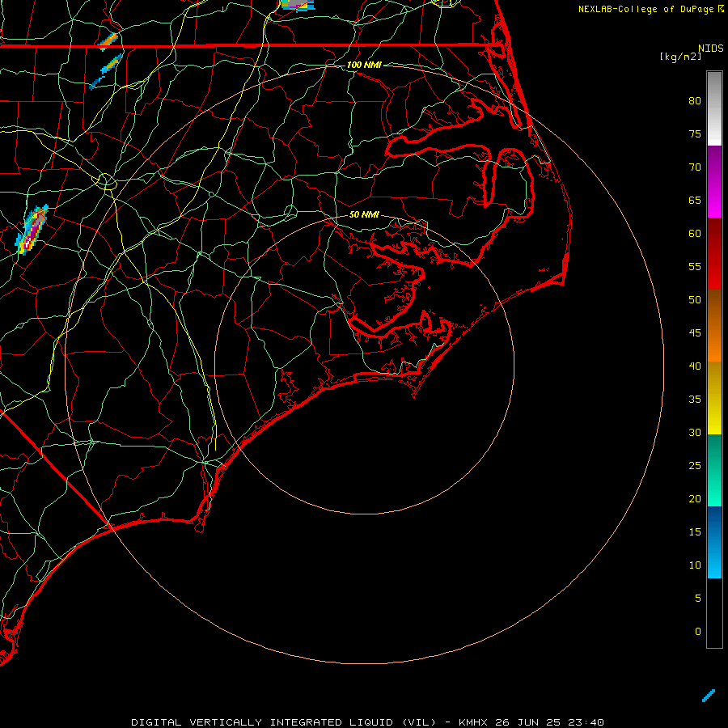Pick the yellow segment of the color bar
The height and width of the screenshot is (728, 728).
pos(714,398)
